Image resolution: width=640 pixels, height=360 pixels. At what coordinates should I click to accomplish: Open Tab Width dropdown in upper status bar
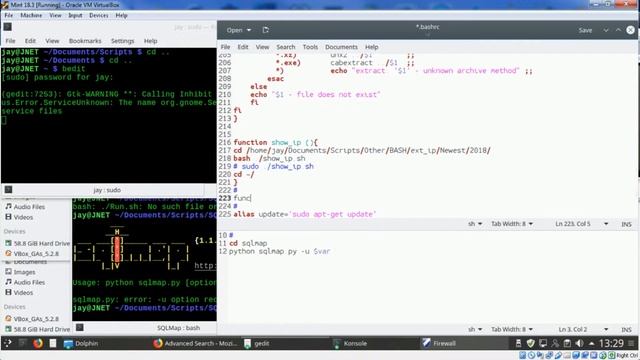512,224
